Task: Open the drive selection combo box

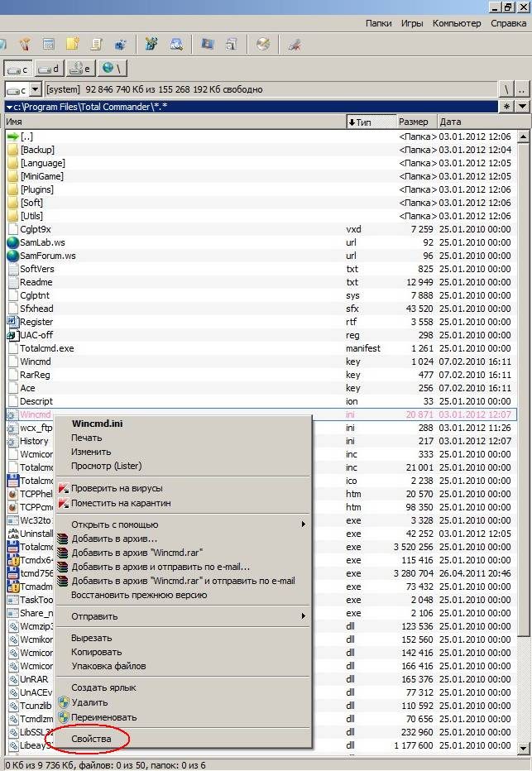Action: (x=23, y=89)
